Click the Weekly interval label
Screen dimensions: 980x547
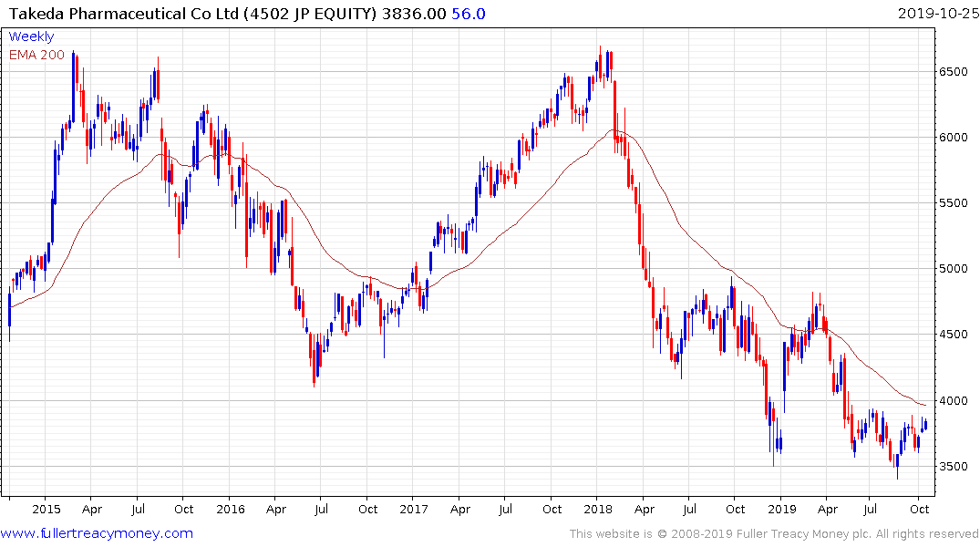point(31,36)
